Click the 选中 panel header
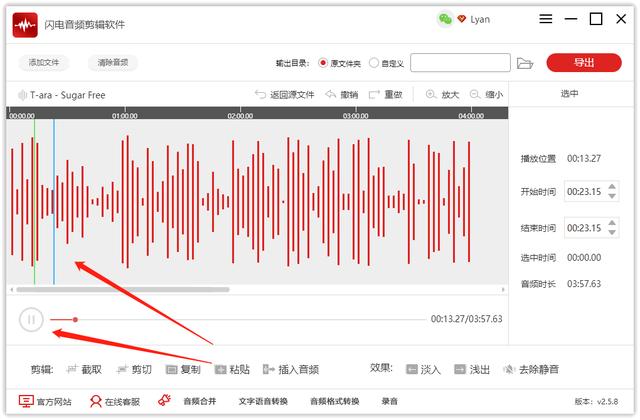 (569, 94)
